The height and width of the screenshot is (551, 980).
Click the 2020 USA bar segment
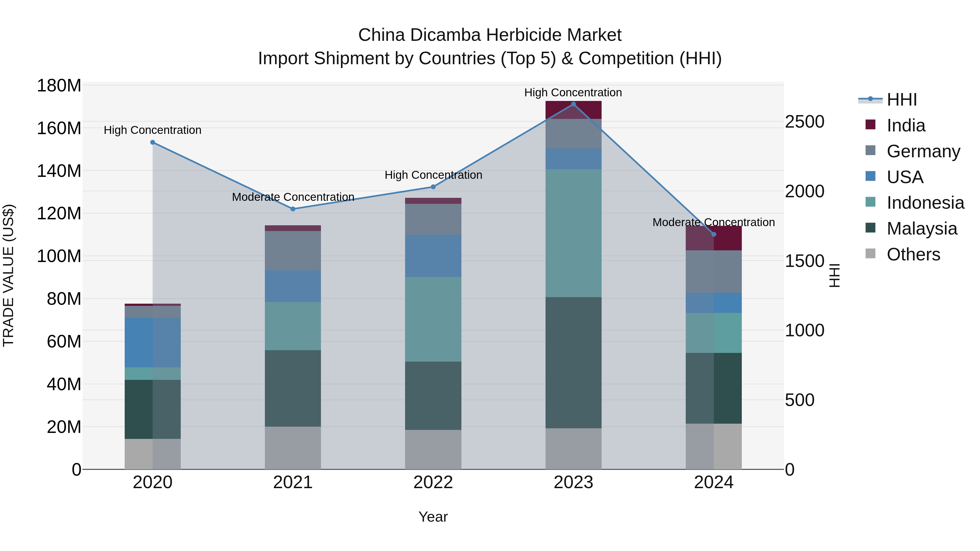click(152, 343)
